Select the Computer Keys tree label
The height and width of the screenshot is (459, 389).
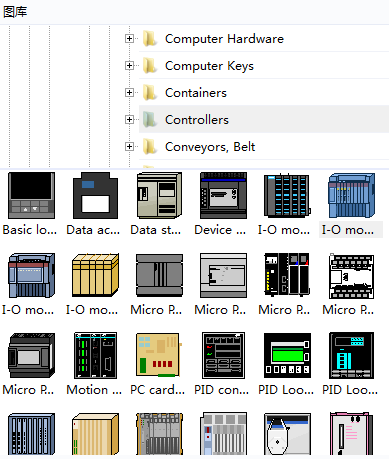209,66
